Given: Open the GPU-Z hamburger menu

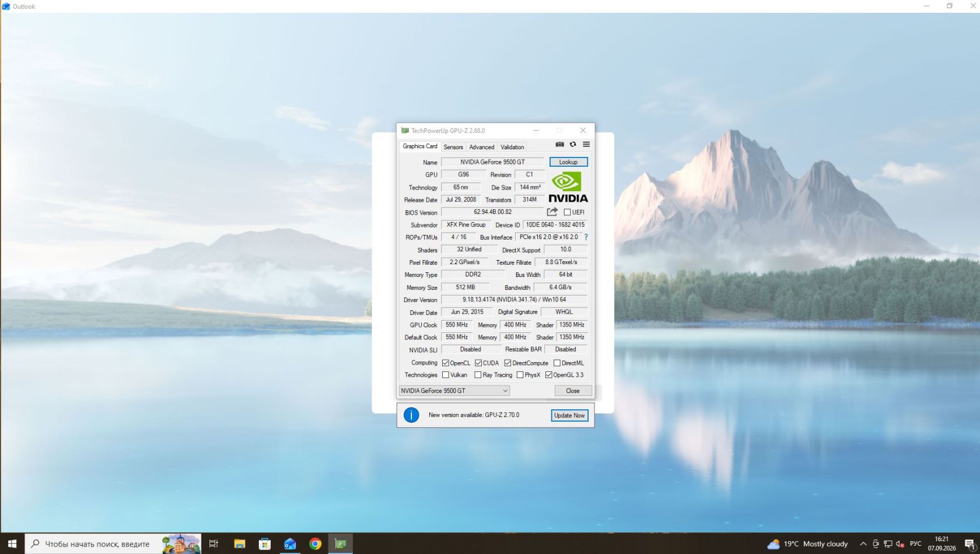Looking at the screenshot, I should pos(586,145).
